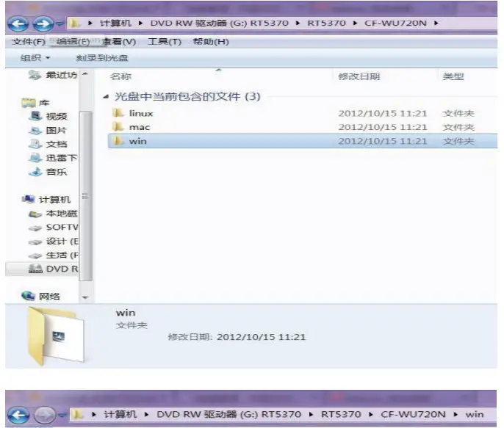Image resolution: width=504 pixels, height=428 pixels.
Task: Click DVD drive icon in sidebar
Action: [35, 269]
